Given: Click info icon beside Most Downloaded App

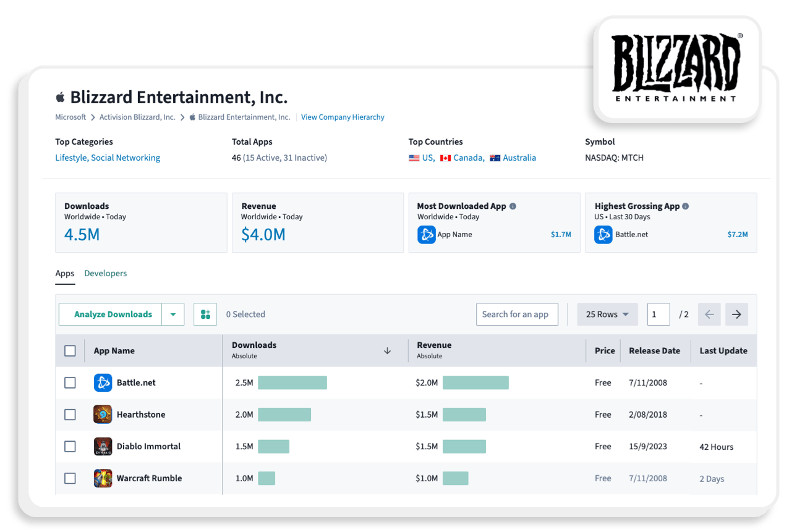Looking at the screenshot, I should click(x=513, y=206).
